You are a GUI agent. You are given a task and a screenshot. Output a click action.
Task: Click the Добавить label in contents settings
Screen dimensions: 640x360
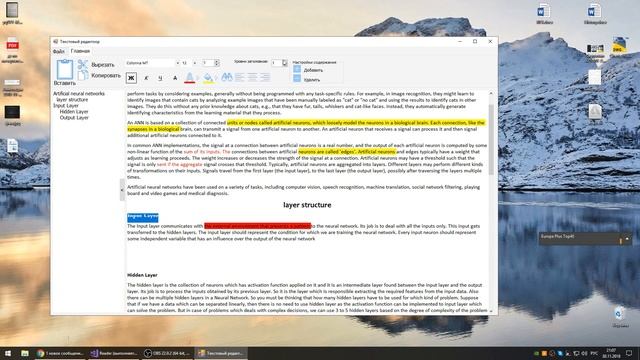(313, 70)
